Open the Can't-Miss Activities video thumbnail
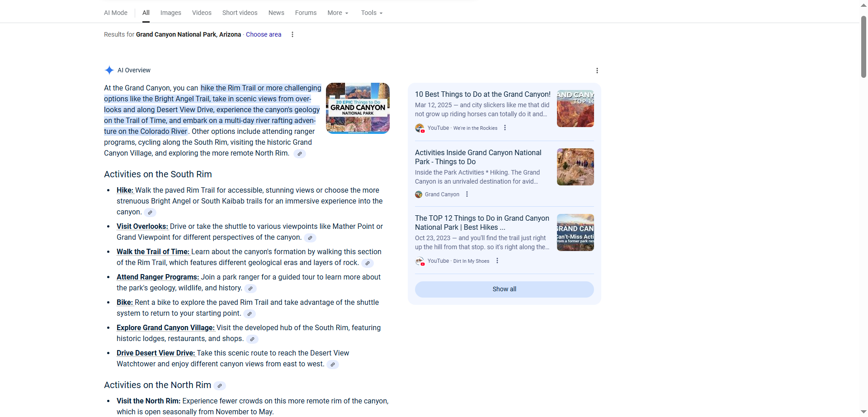 [576, 232]
